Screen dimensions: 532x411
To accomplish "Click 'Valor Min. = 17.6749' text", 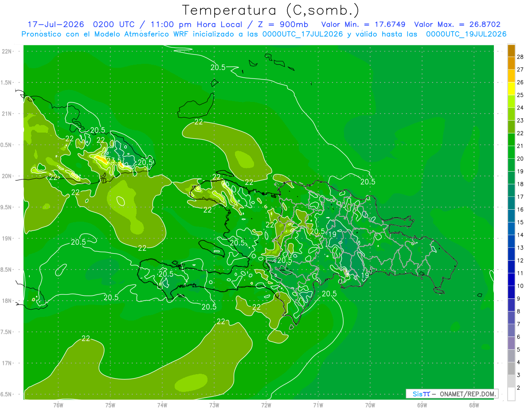I will (363, 24).
